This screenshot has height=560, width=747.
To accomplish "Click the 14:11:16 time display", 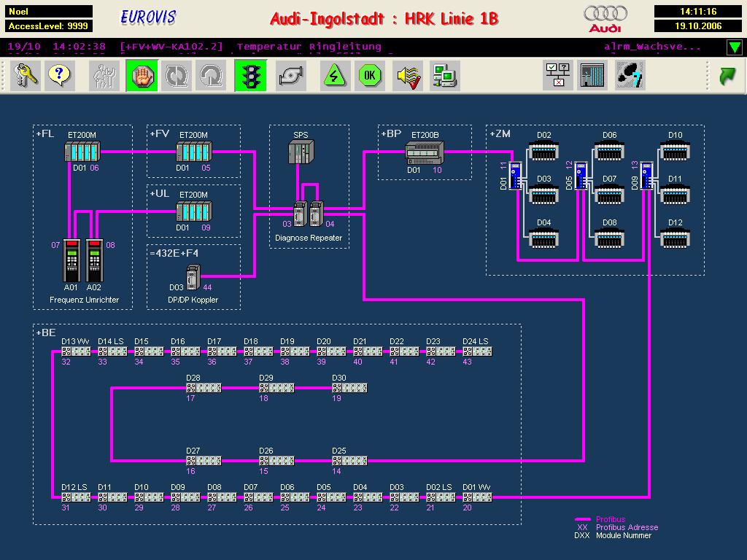I will [x=698, y=12].
